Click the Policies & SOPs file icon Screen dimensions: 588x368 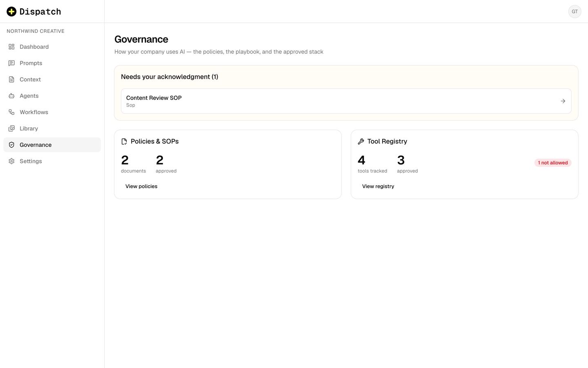click(124, 141)
